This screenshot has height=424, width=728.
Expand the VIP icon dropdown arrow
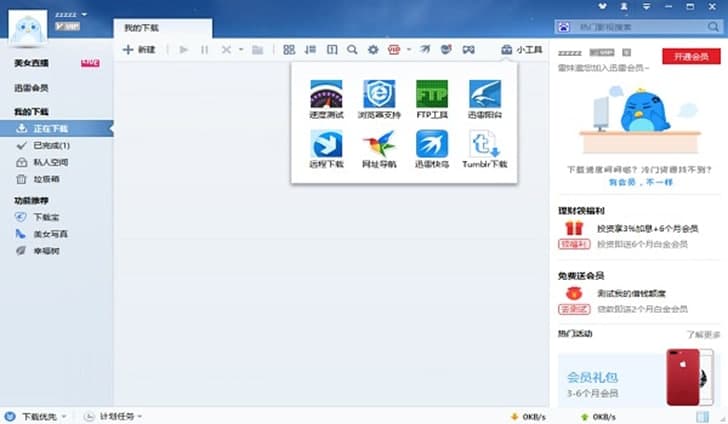(x=409, y=49)
